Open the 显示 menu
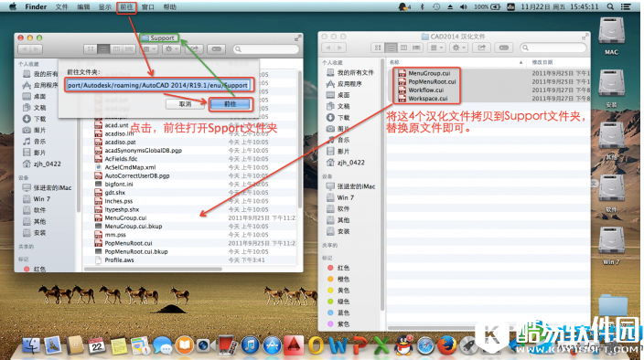Screen dimensions: 644x360 (104, 7)
